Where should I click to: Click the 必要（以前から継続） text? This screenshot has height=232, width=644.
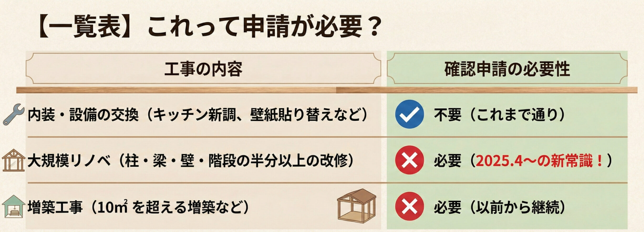[499, 207]
